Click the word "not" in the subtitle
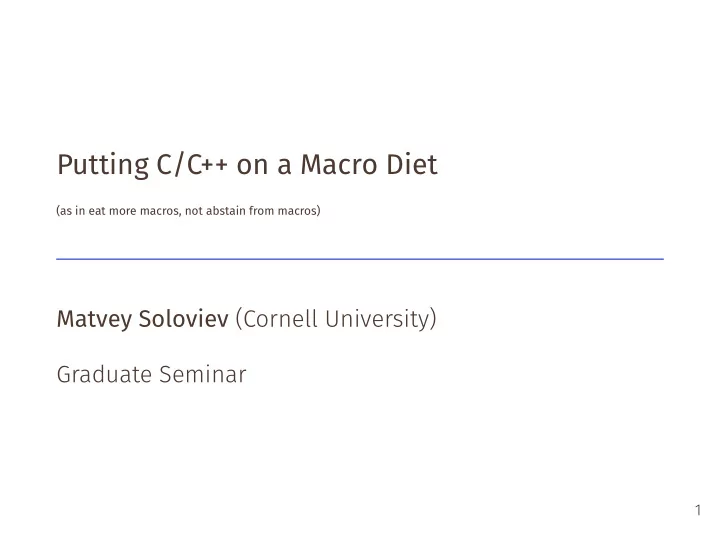This screenshot has width=720, height=541. tap(194, 211)
